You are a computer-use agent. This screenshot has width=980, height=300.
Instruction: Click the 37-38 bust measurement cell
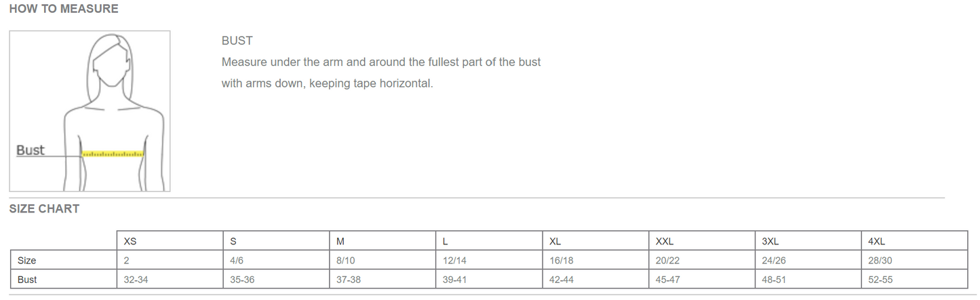(x=349, y=280)
